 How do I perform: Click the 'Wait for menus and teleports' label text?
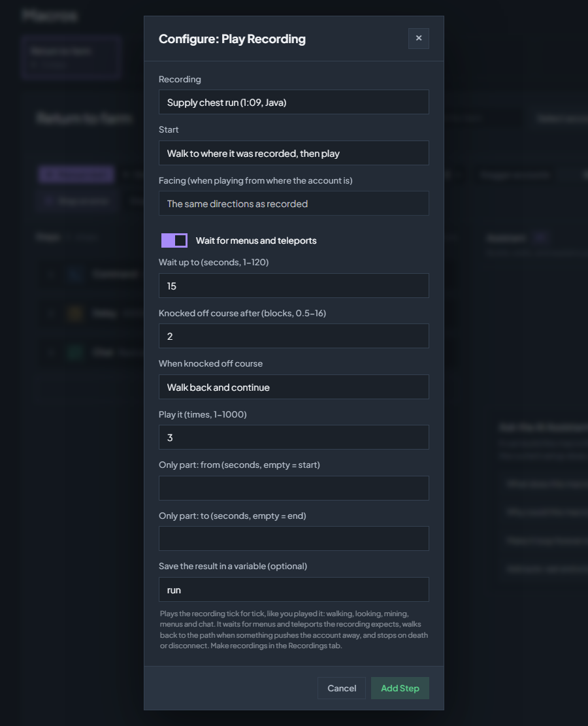coord(256,240)
